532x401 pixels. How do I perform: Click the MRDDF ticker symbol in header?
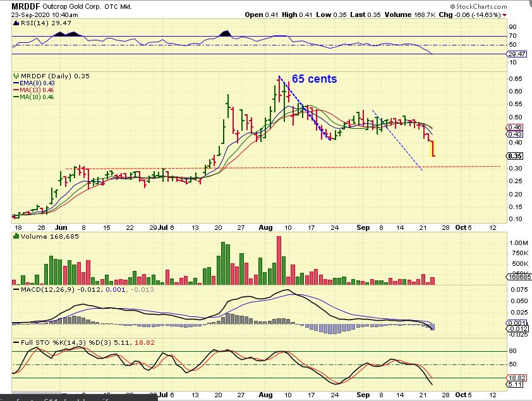26,6
